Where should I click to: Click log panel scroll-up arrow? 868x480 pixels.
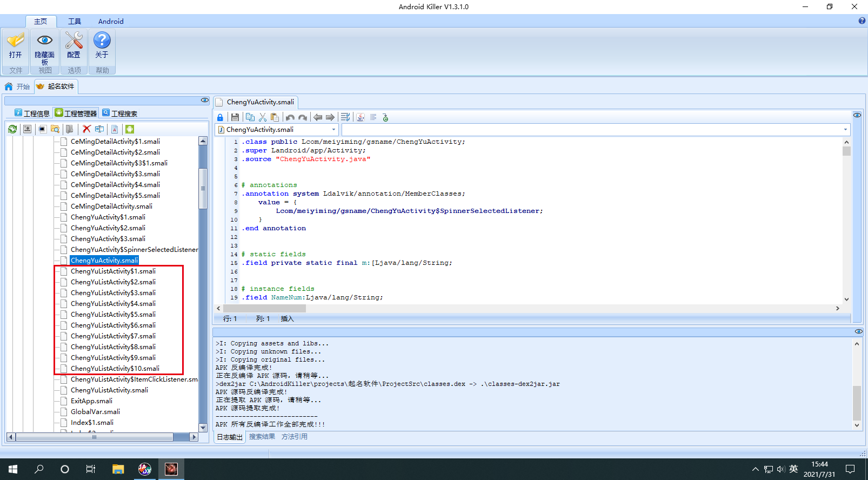(857, 344)
